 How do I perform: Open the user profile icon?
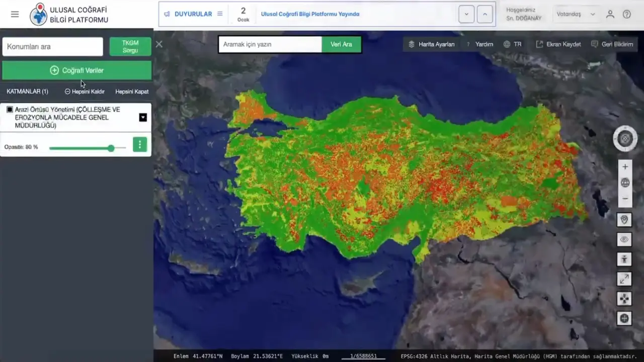pos(610,14)
